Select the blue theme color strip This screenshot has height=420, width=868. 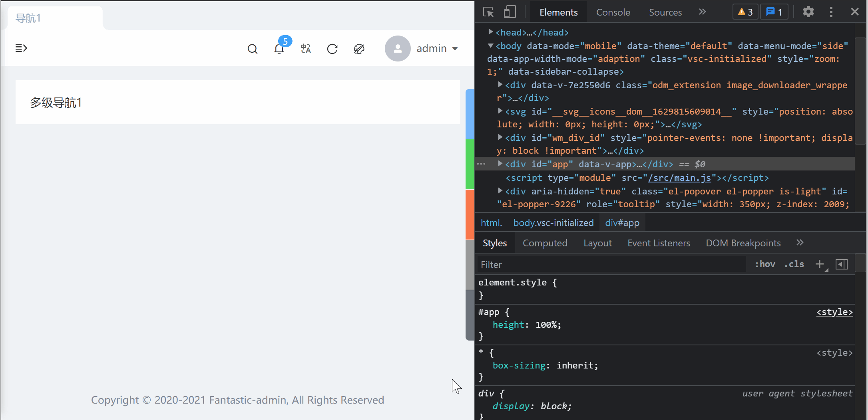tap(470, 114)
